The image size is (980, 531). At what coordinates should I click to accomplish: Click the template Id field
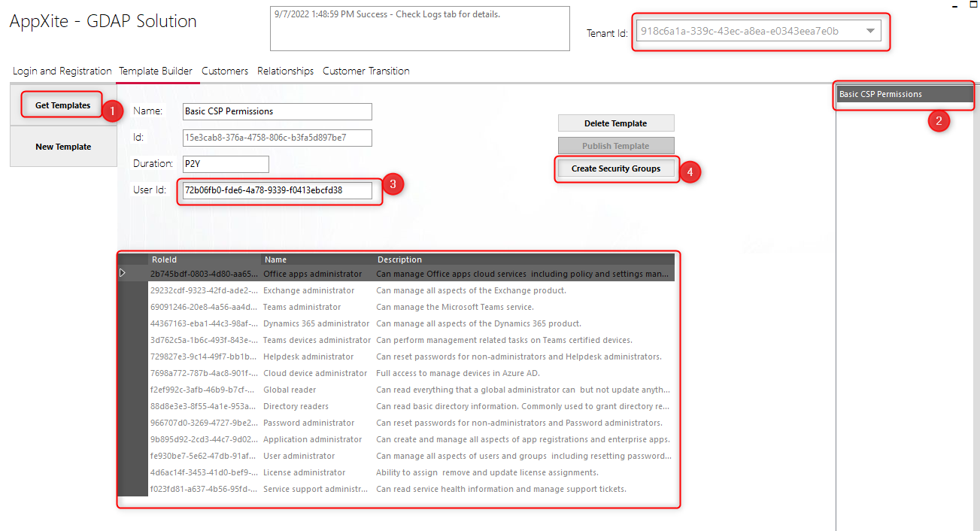coord(278,138)
